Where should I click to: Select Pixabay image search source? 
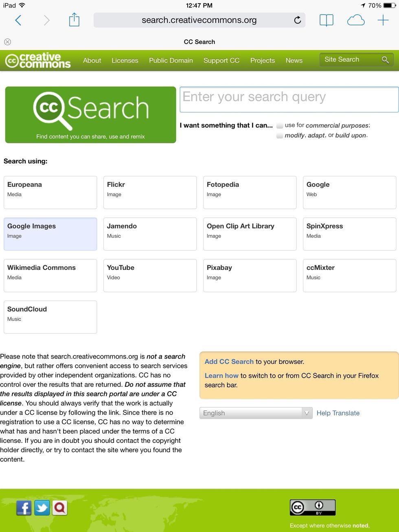(250, 276)
